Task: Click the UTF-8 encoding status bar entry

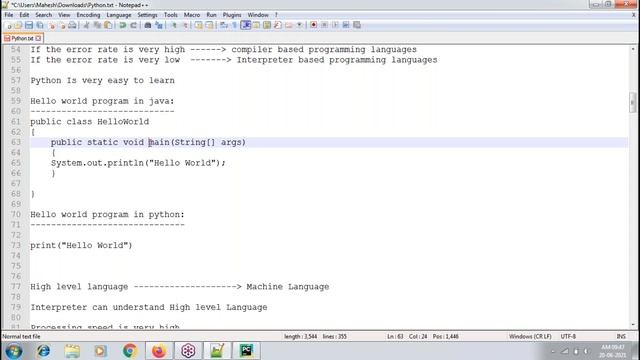Action: [x=568, y=337]
